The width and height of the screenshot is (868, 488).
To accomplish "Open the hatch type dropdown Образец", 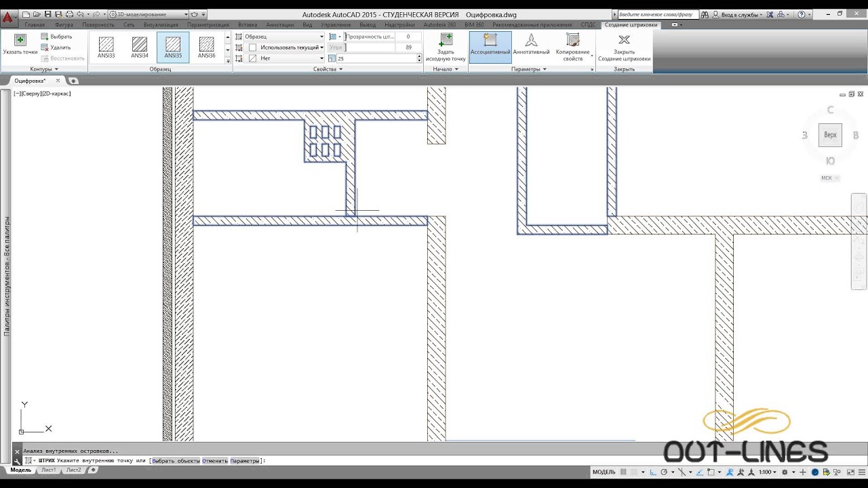I will pyautogui.click(x=285, y=37).
